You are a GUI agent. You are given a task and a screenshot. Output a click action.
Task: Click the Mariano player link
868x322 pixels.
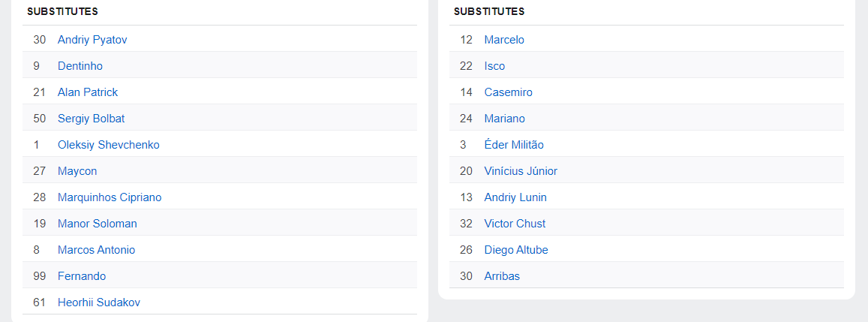(x=504, y=119)
